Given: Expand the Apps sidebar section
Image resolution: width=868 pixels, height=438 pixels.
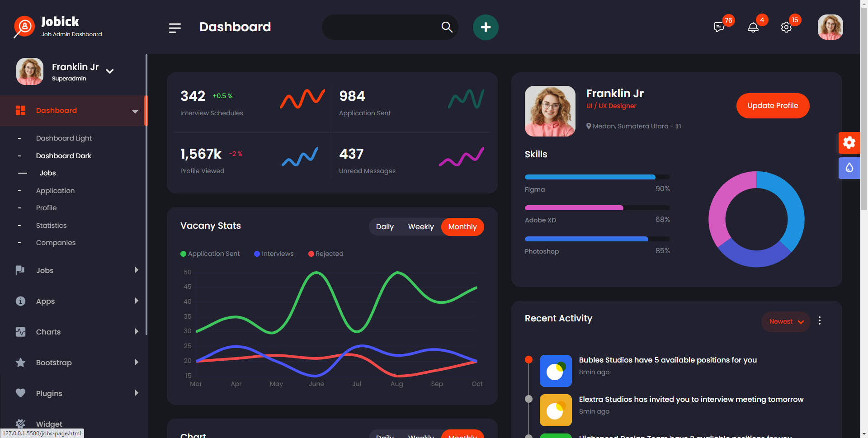Looking at the screenshot, I should coord(137,301).
